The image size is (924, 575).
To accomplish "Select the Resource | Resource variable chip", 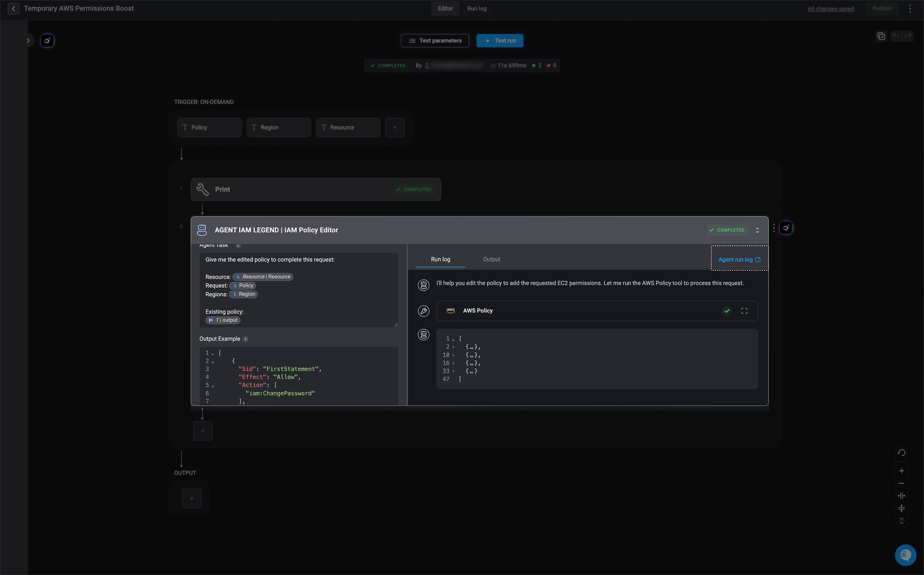I will point(263,277).
